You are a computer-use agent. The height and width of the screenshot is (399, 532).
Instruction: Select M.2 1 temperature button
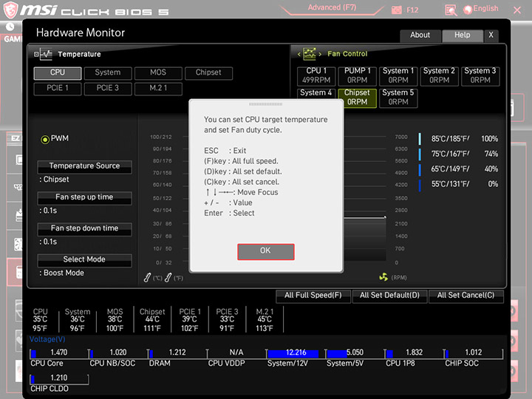158,89
